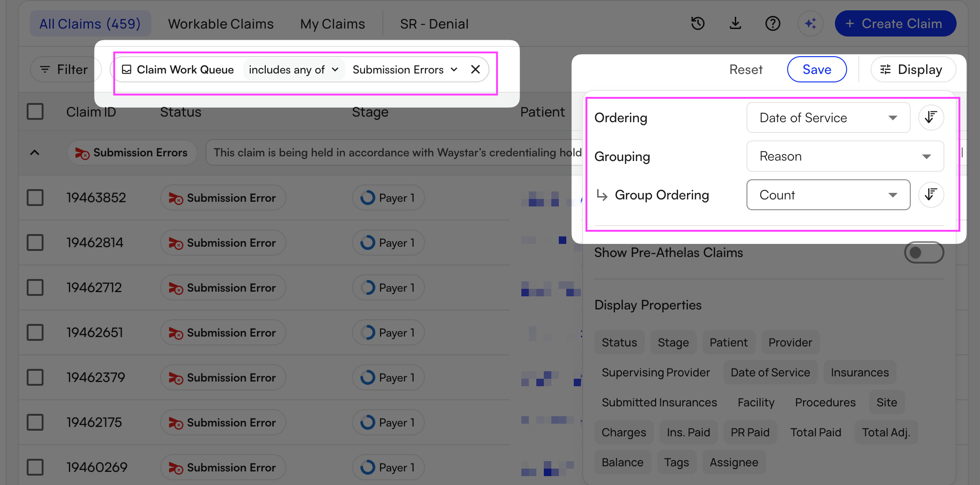Check the box for claim 19462175
980x485 pixels.
click(35, 422)
